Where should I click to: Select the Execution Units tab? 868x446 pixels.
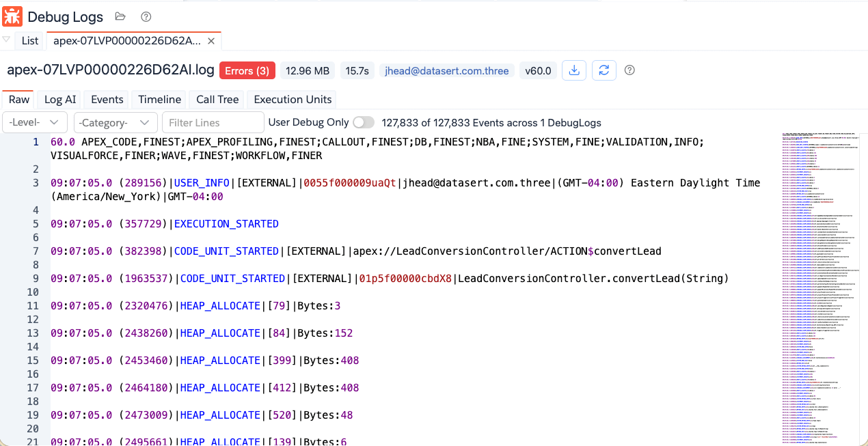[x=293, y=100]
